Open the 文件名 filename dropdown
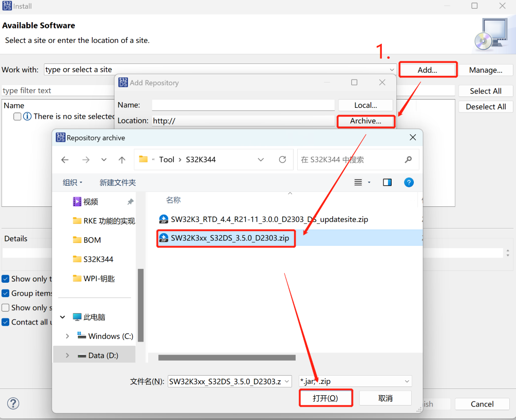 (x=286, y=381)
